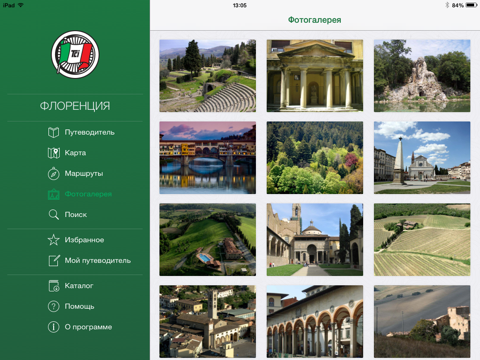Open the Путеводитель book icon

tap(53, 132)
